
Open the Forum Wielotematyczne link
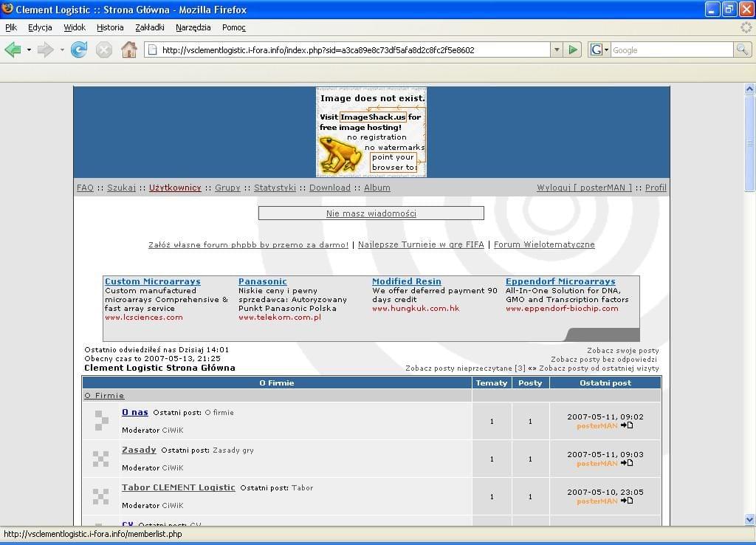click(x=544, y=244)
